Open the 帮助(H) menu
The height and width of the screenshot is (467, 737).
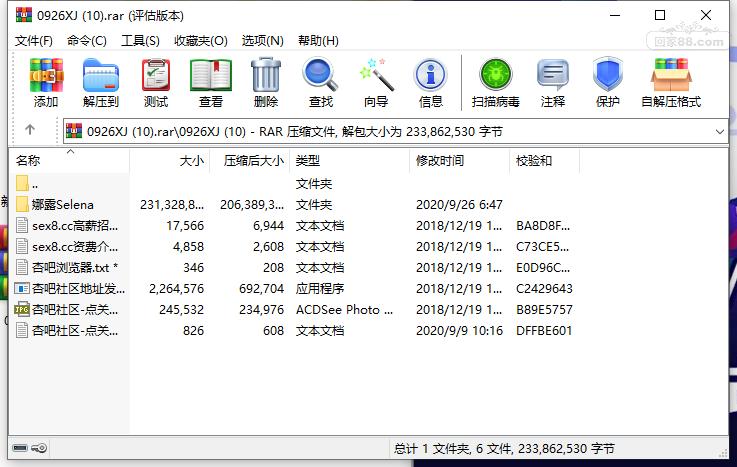(318, 41)
